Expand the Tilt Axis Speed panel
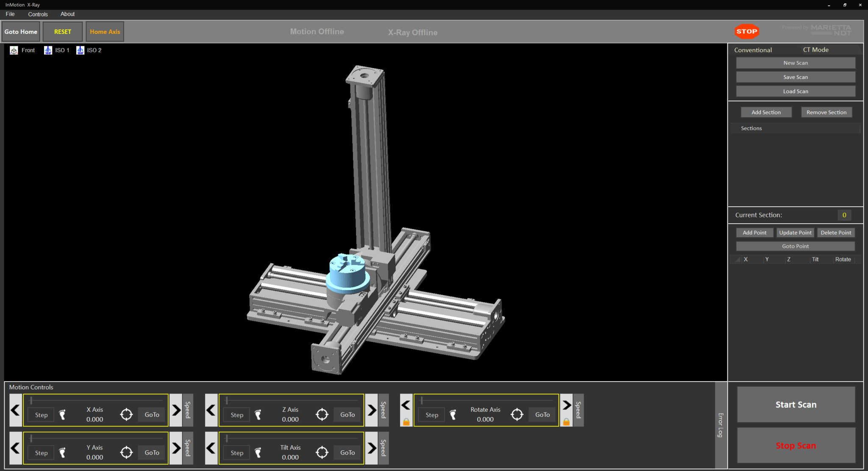868x471 pixels. [383, 448]
